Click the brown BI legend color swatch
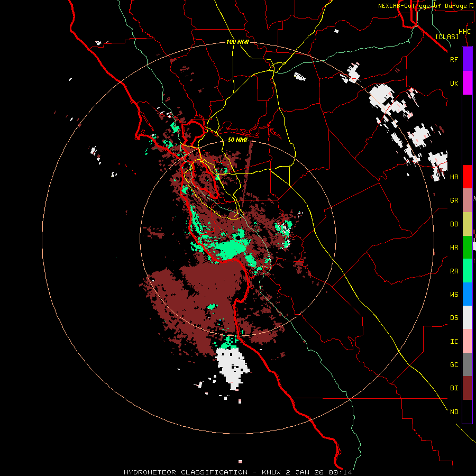The width and height of the screenshot is (476, 476). pyautogui.click(x=467, y=388)
